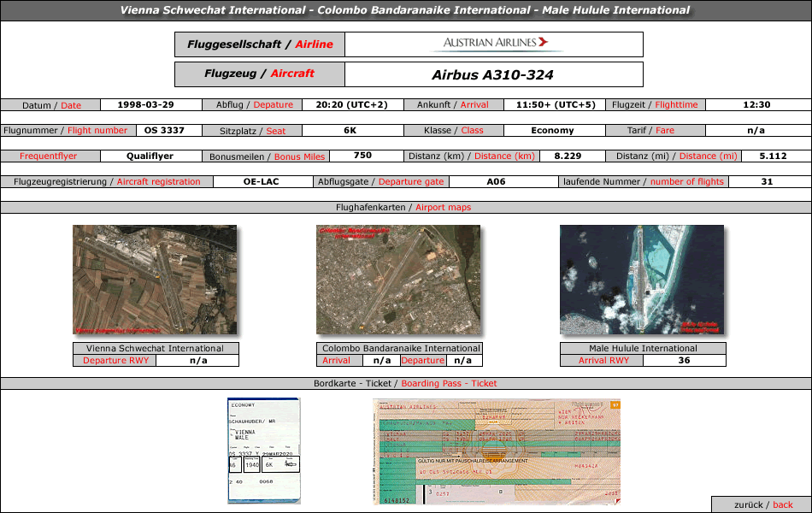Open the Vienna Schwechat airport map thumbnail
Viewport: 812px width, 513px height.
pos(155,280)
